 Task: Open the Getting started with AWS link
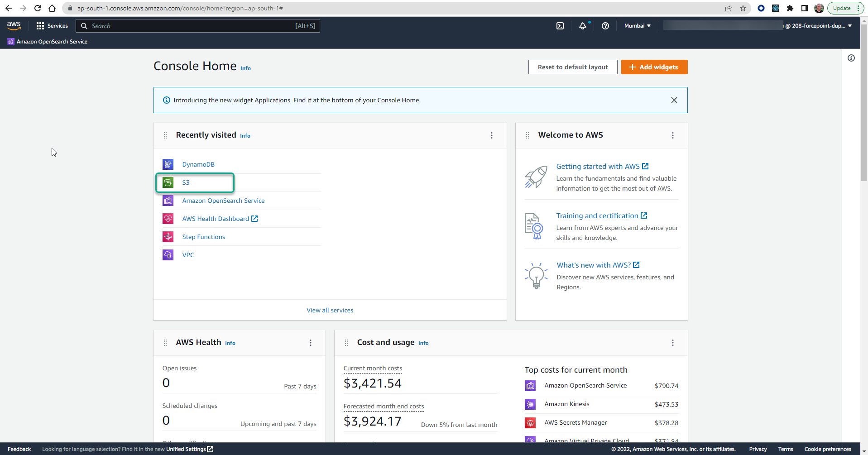pos(598,166)
